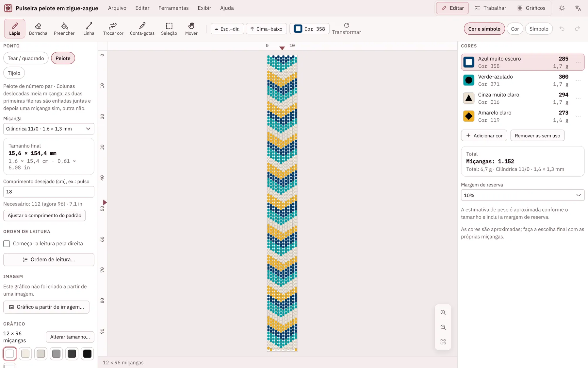Click the Adicionar cor button
Image resolution: width=588 pixels, height=368 pixels.
tap(484, 135)
